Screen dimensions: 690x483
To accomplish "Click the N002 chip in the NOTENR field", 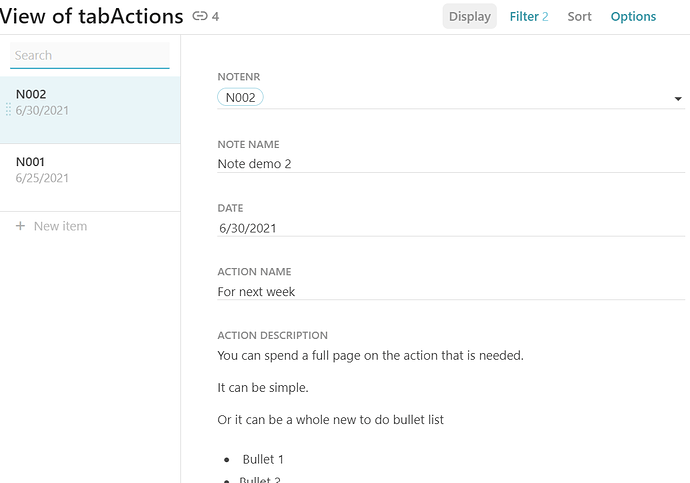I will pos(240,98).
